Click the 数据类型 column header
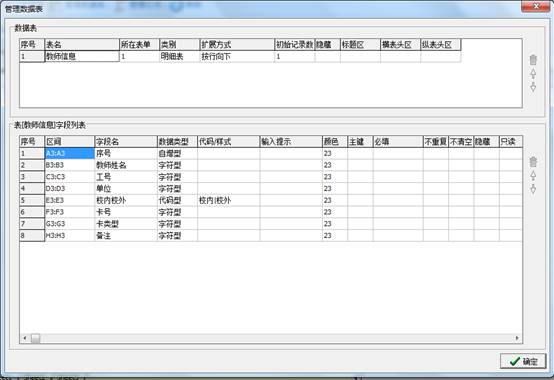 coord(177,142)
